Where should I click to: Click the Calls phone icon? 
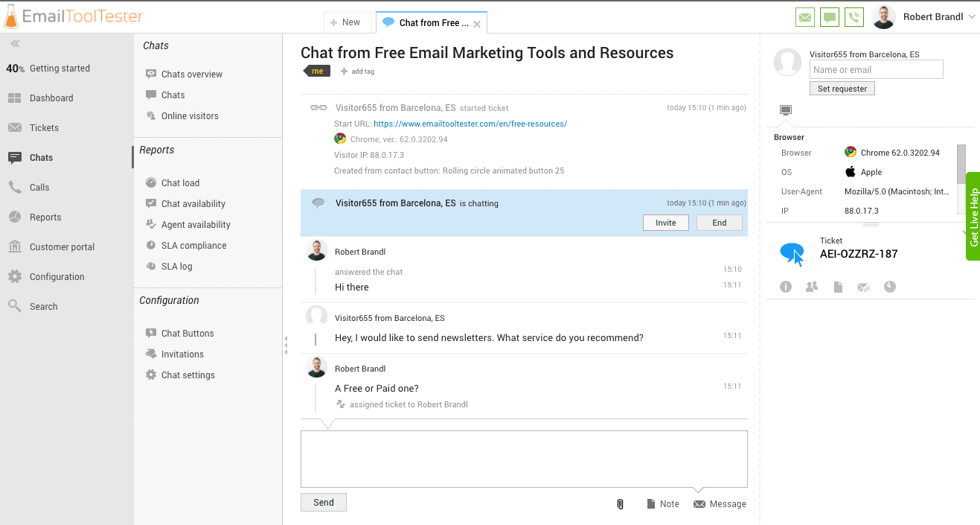tap(15, 188)
